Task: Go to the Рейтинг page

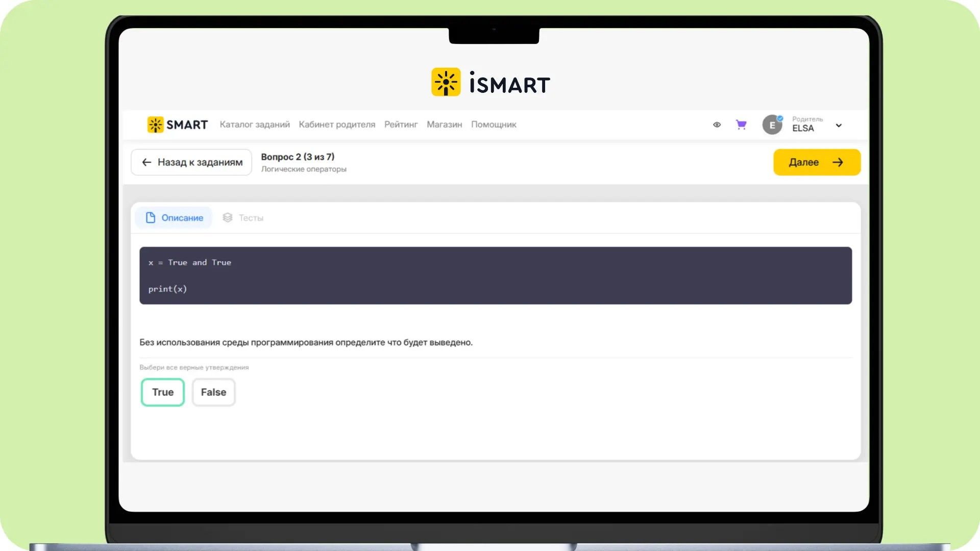Action: point(401,124)
